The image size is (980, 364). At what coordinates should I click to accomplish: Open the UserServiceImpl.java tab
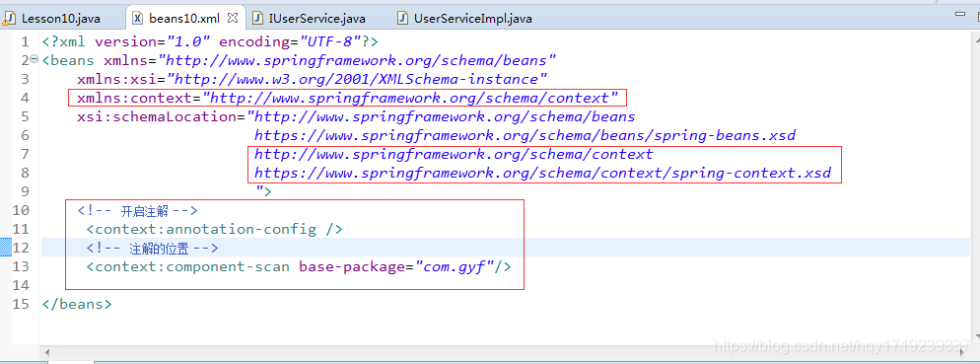(x=472, y=18)
